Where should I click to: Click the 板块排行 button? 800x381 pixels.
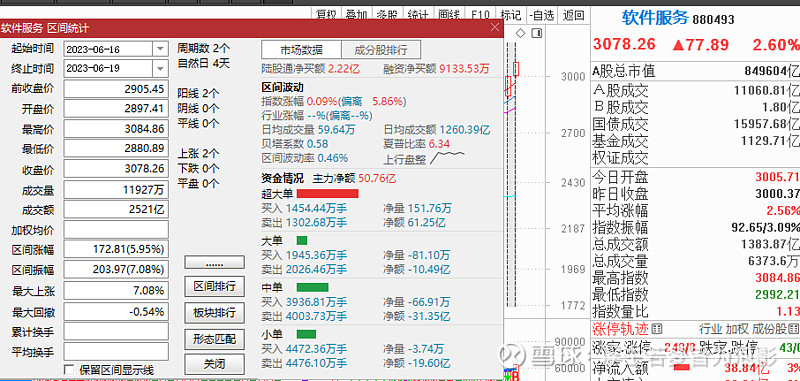pos(214,312)
